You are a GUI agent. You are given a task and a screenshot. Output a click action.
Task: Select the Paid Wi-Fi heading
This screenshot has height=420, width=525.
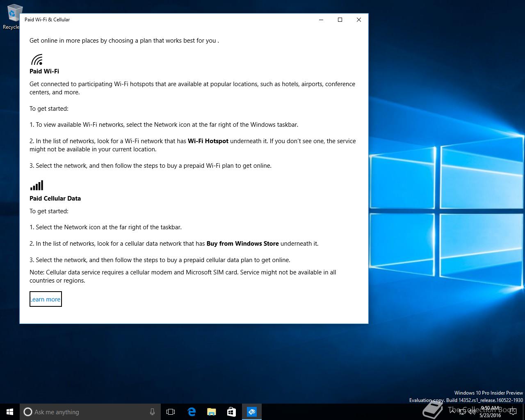pos(44,71)
